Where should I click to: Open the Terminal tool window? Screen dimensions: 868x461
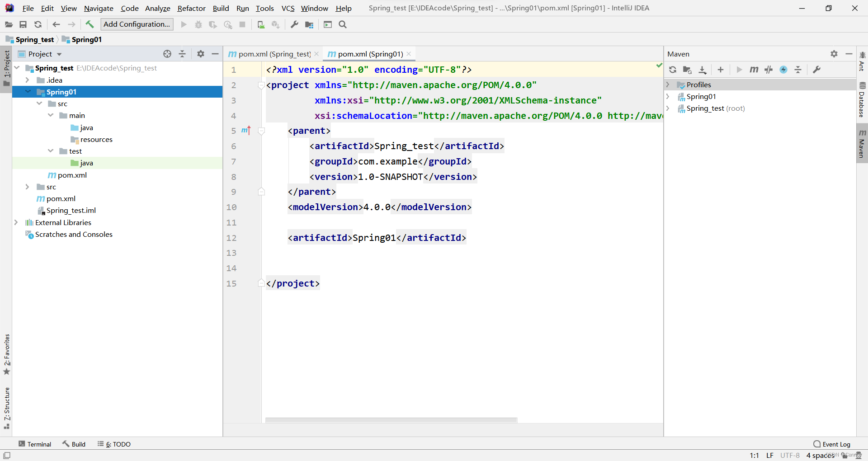pyautogui.click(x=35, y=444)
